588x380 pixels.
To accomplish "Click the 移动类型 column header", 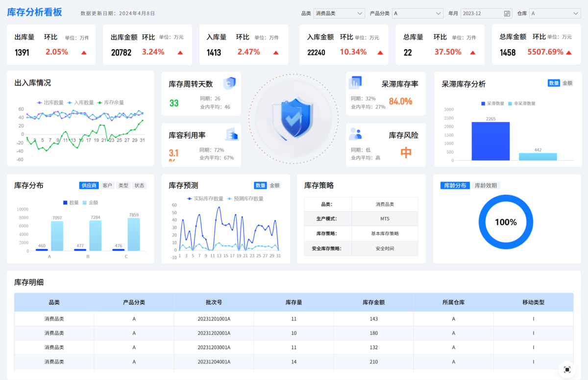I will click(x=533, y=303).
